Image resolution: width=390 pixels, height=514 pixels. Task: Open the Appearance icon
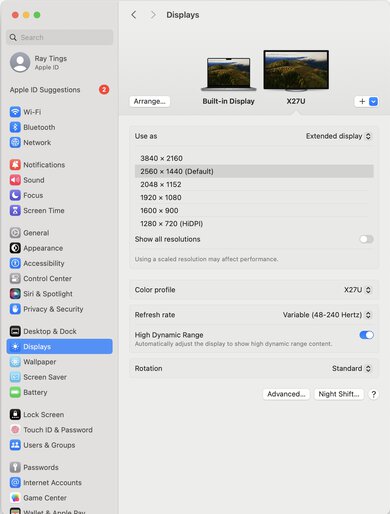point(15,248)
